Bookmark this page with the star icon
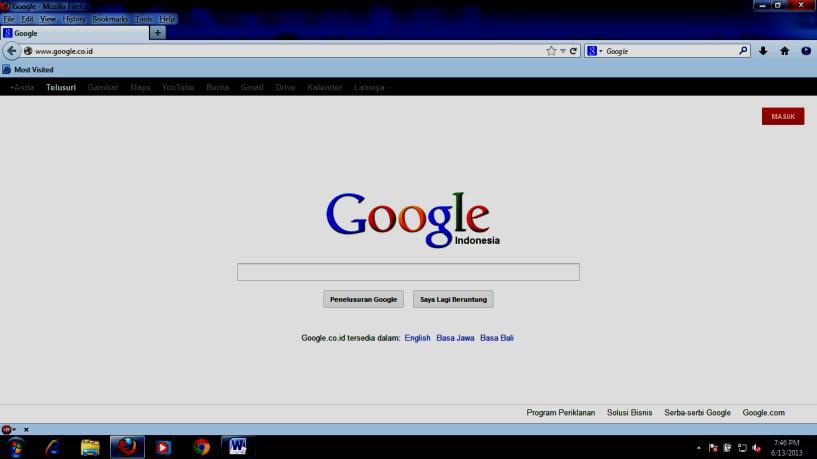The width and height of the screenshot is (817, 459). [551, 51]
